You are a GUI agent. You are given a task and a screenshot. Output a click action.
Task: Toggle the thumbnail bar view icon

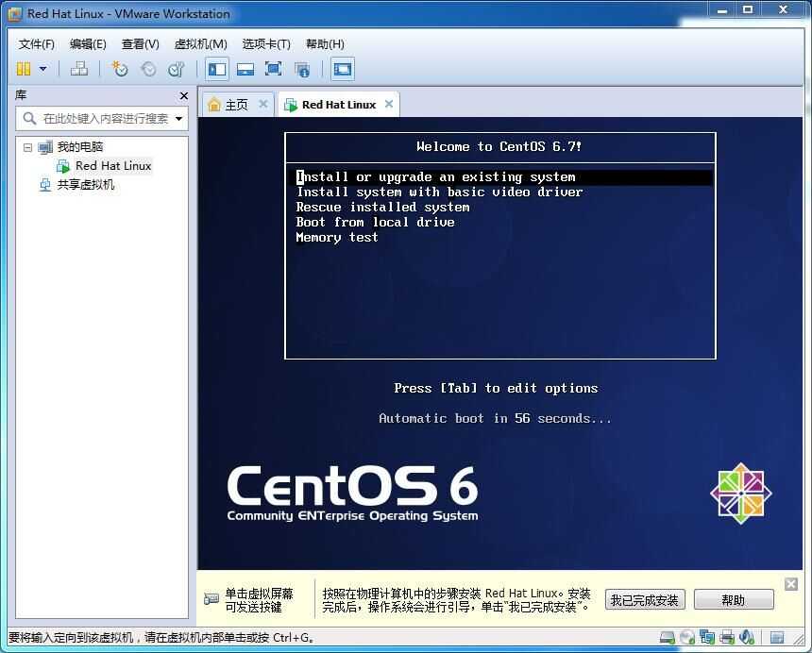[x=245, y=69]
